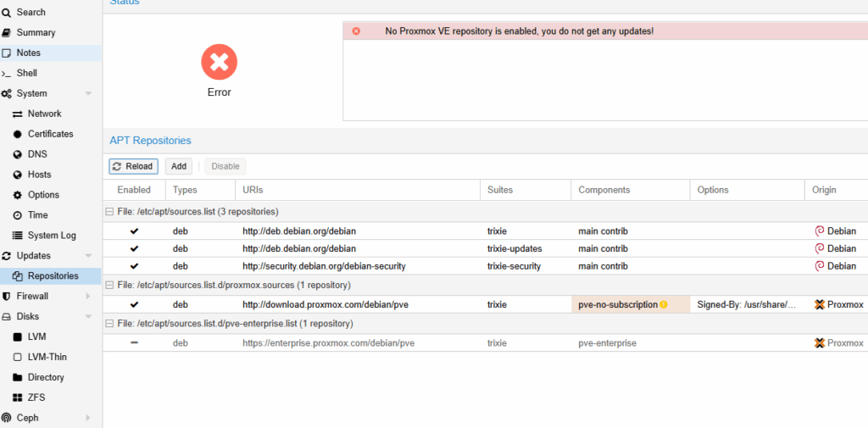Image resolution: width=868 pixels, height=428 pixels.
Task: Reload the APT repositories list
Action: coord(133,166)
